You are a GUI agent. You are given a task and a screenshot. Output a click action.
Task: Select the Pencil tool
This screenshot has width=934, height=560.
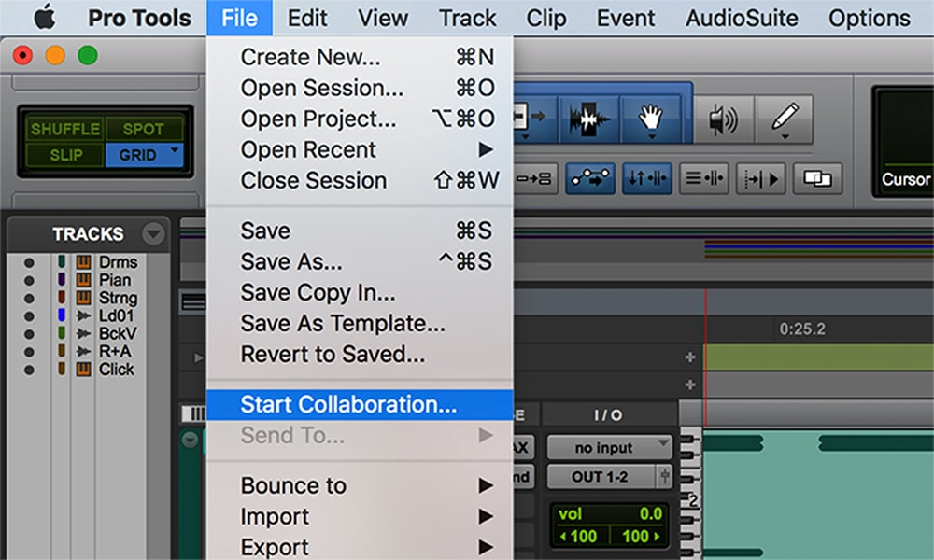(x=783, y=119)
